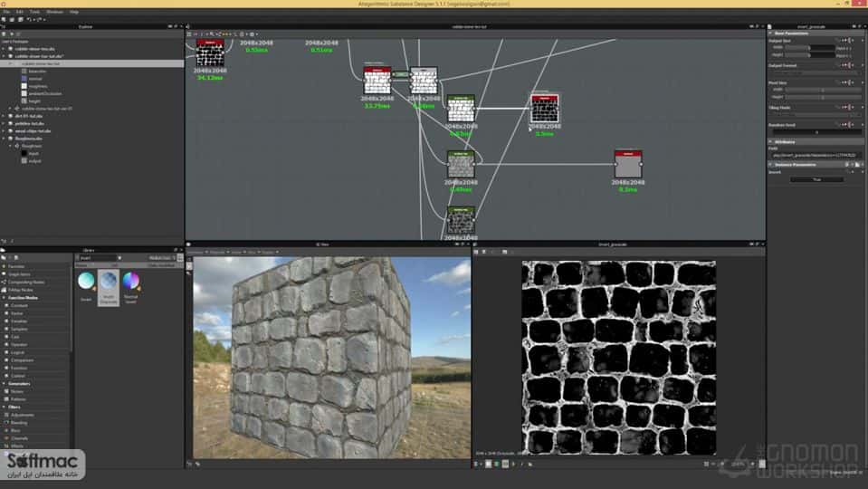
Task: Open the Medium Icons view dropdown in Library
Action: tap(163, 258)
